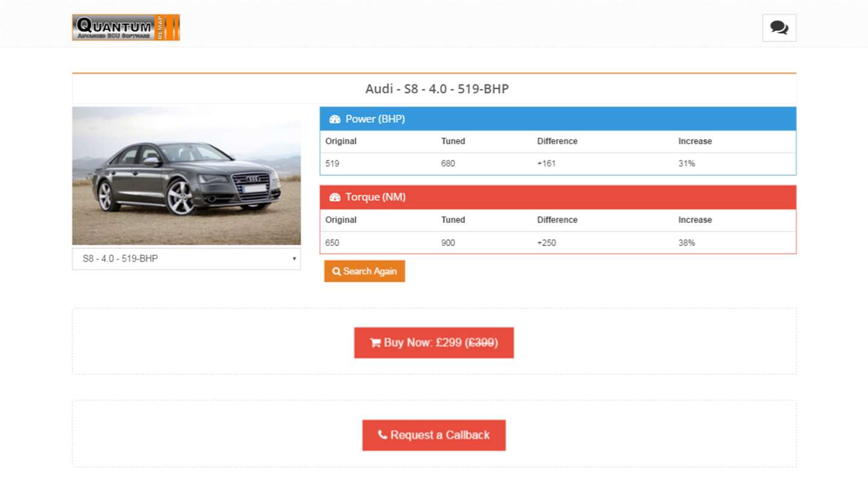Click the tuned power value 680

click(x=448, y=163)
